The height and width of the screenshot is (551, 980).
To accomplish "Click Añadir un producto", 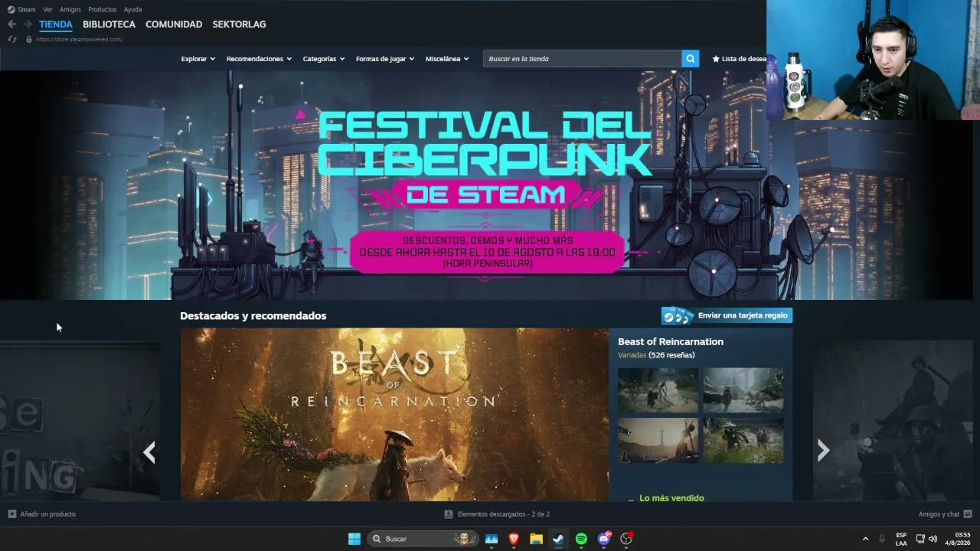I will [x=48, y=514].
